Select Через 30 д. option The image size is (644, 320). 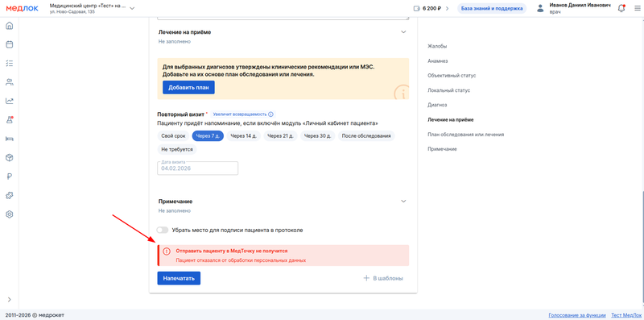(x=318, y=136)
